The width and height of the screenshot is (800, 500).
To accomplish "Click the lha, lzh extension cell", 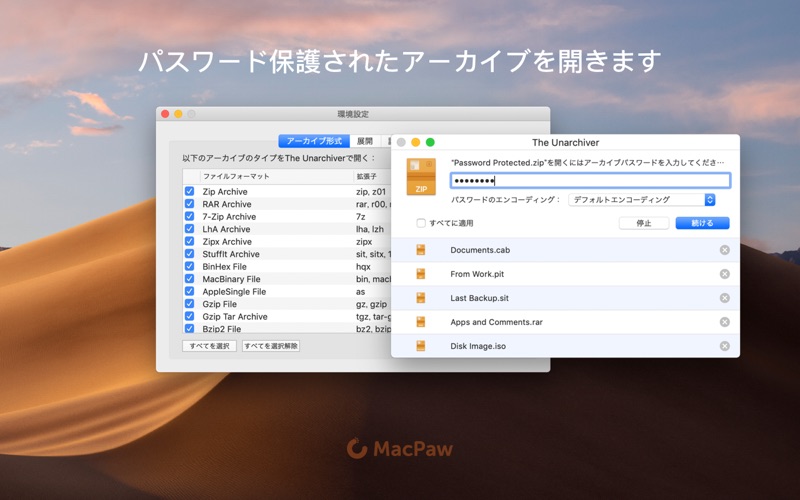I will [370, 229].
